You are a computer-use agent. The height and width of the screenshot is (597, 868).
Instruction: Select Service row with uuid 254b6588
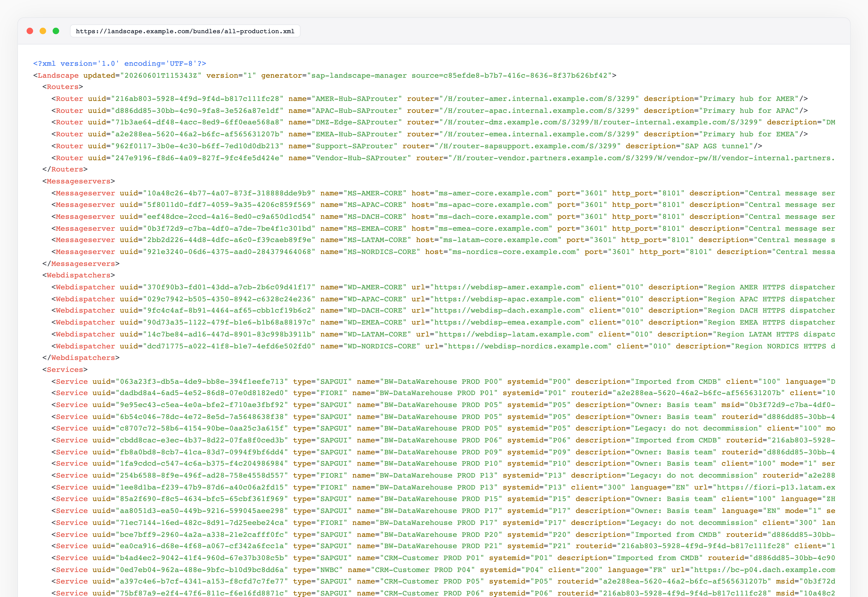443,475
